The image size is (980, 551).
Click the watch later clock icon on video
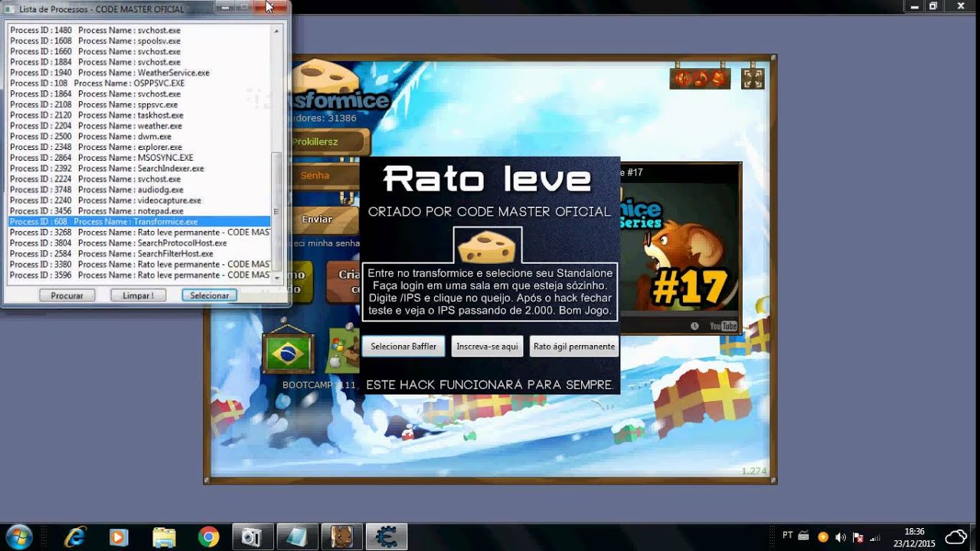click(x=694, y=326)
